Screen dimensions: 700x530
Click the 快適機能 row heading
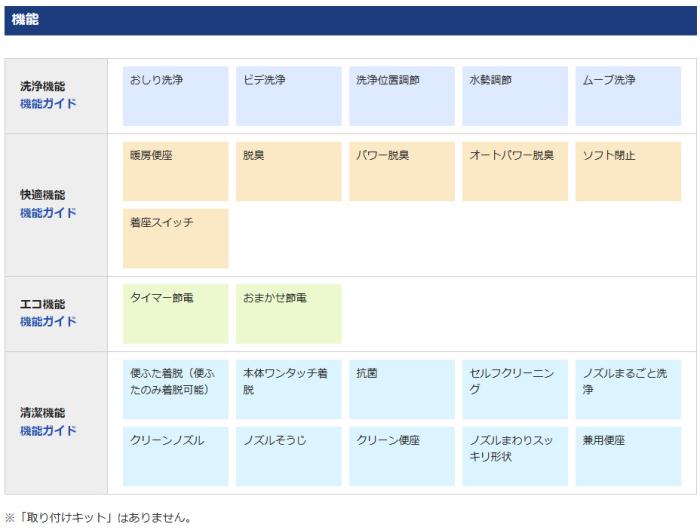[x=42, y=195]
